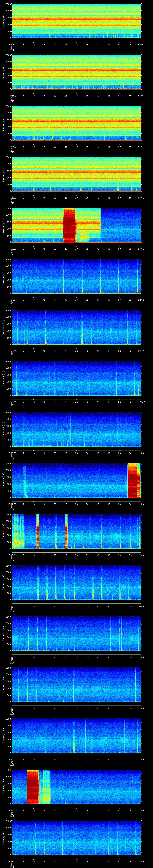Screen dimensions: 153x868
Task: Click 'Frequency (Hz)' axis label of 7:52:00 spectrogram
Action: pos(3,21)
